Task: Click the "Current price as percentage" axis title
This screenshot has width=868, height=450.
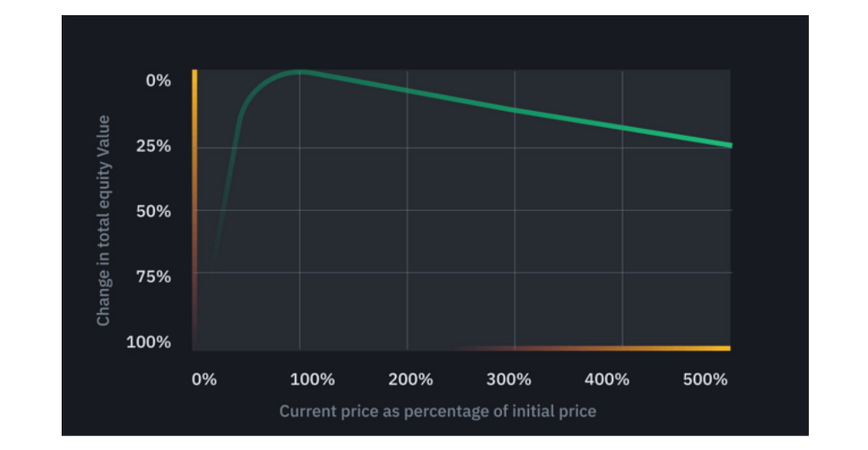Action: pyautogui.click(x=437, y=412)
